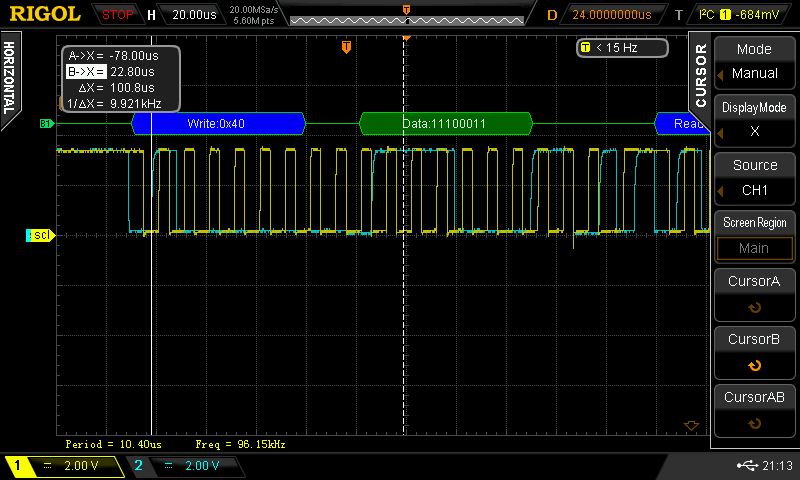Viewport: 800px width, 480px height.
Task: Click the red STOP status indicator
Action: (x=117, y=15)
